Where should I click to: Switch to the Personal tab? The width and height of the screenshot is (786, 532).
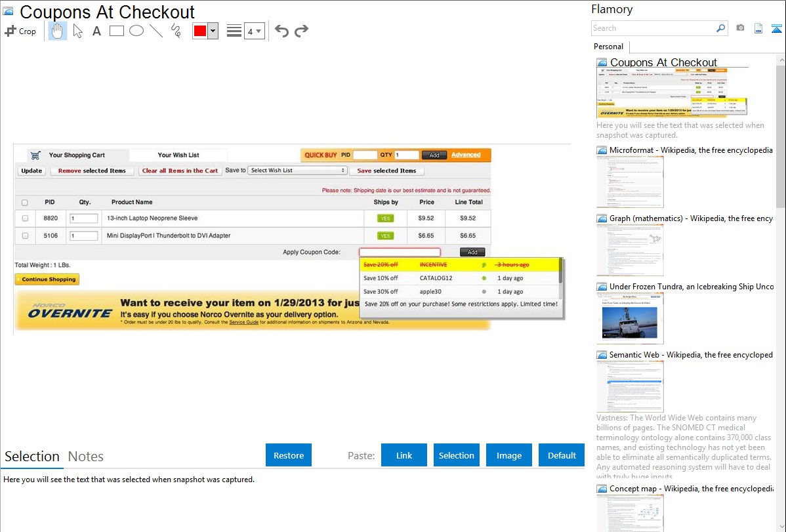coord(608,47)
